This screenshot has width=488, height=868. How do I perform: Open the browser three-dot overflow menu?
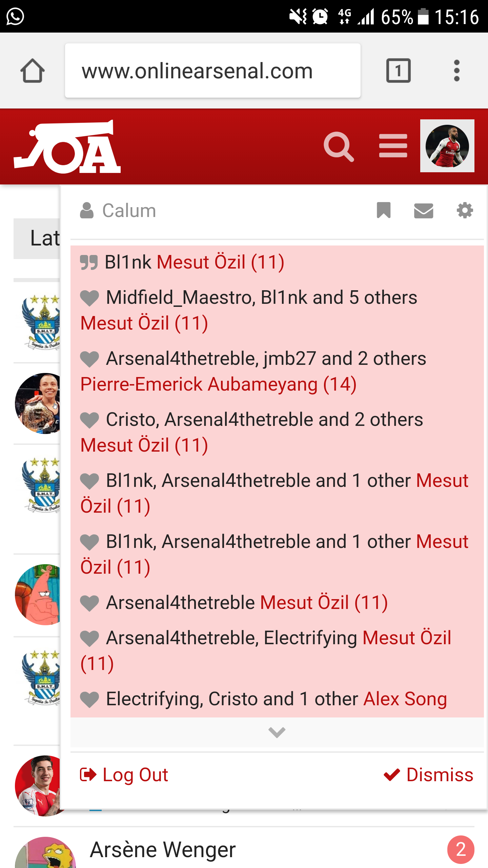[456, 71]
